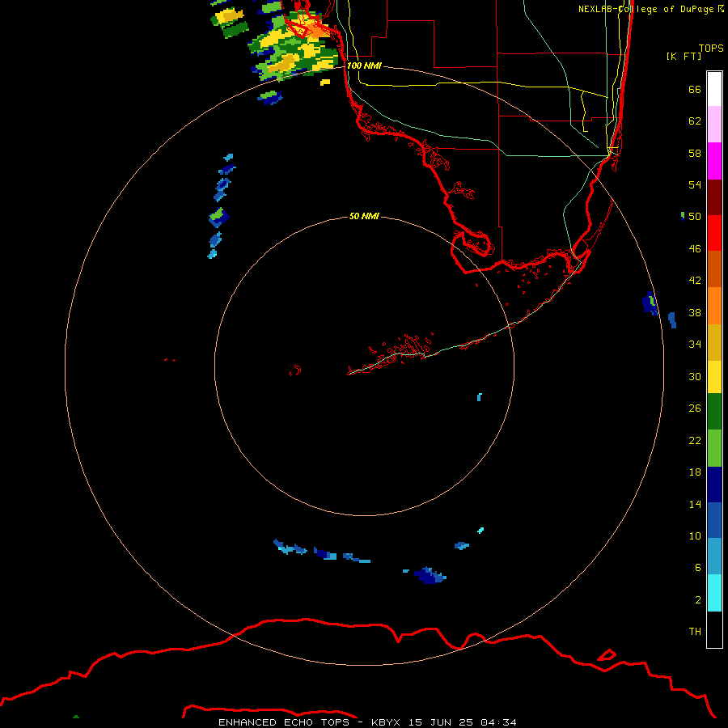
Task: Click the 'TOPS' legend title
Action: [711, 48]
